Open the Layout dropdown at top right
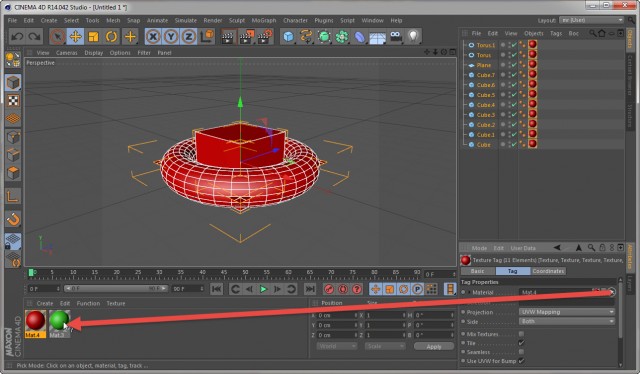The image size is (640, 374). coord(592,20)
